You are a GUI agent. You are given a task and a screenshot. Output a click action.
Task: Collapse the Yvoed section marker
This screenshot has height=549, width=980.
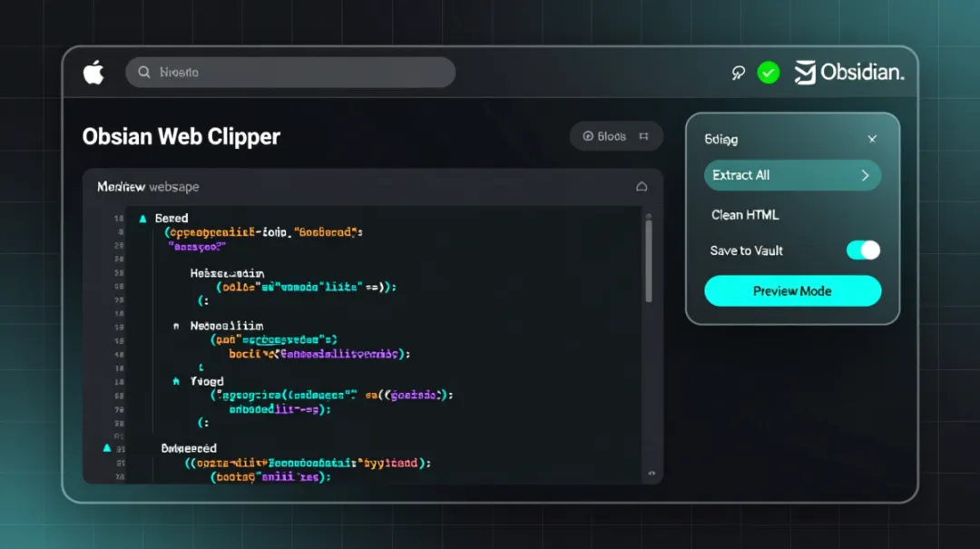(x=176, y=381)
